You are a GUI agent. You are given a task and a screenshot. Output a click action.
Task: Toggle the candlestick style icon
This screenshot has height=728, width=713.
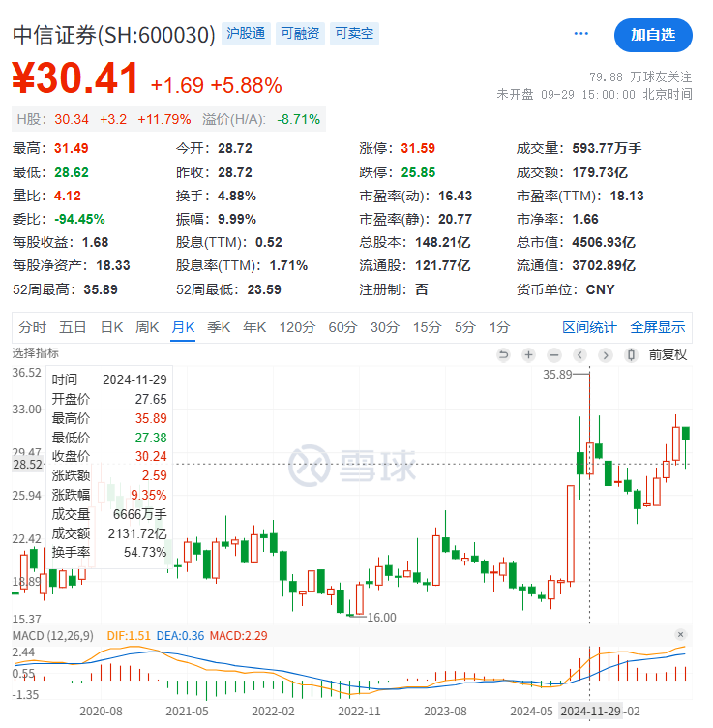631,355
